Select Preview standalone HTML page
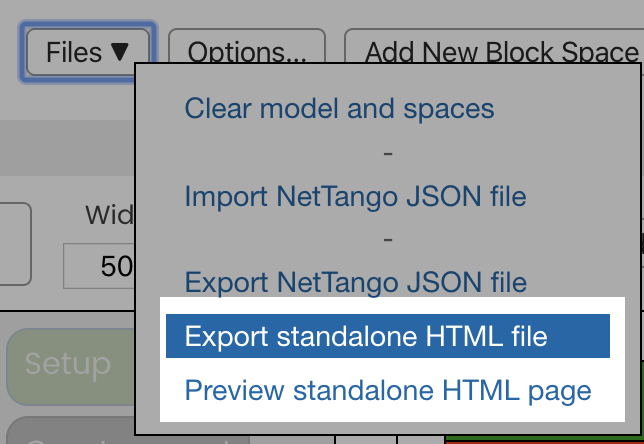The height and width of the screenshot is (444, 644). pyautogui.click(x=388, y=390)
